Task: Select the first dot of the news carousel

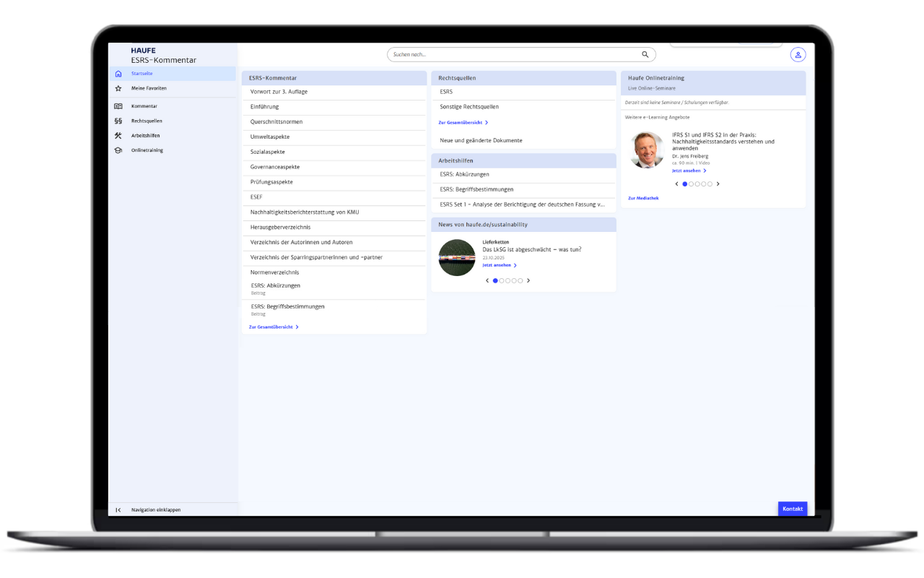Action: [x=495, y=280]
